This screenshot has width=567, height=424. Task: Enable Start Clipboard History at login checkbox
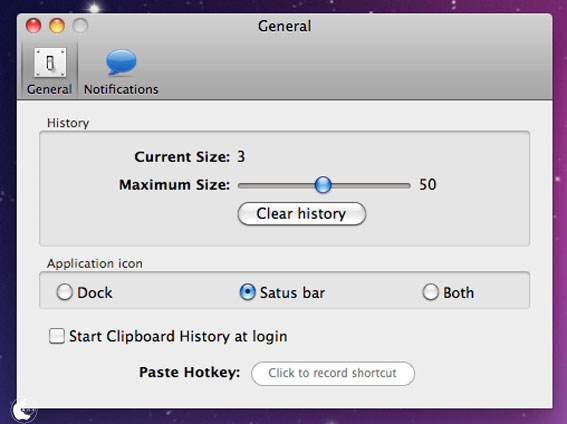[57, 336]
